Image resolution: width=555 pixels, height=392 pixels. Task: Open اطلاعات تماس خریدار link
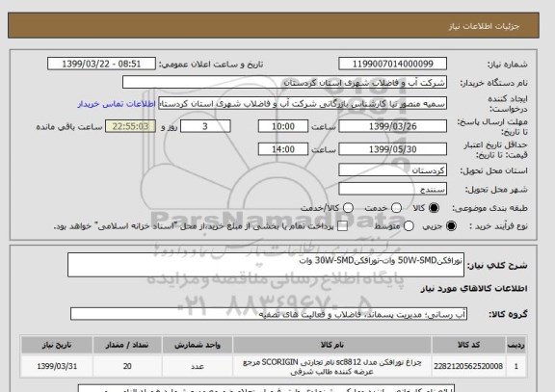117,104
